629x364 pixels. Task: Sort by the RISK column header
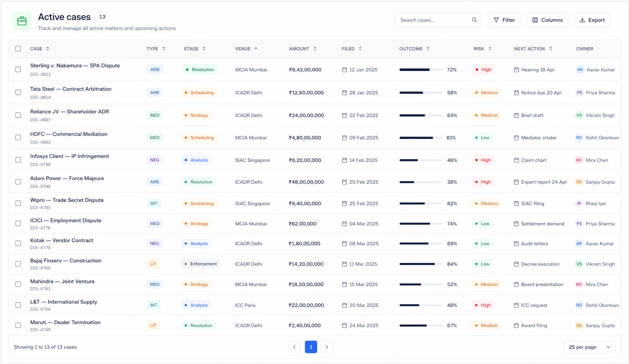pyautogui.click(x=482, y=49)
